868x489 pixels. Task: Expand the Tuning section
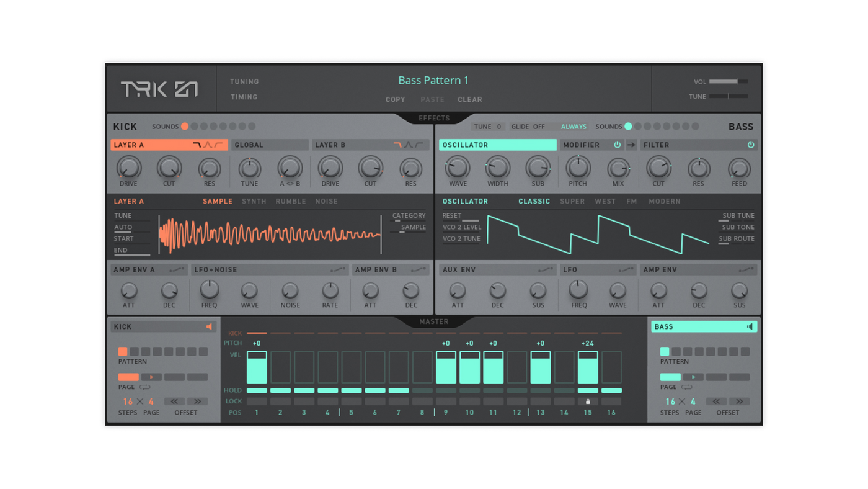coord(244,82)
